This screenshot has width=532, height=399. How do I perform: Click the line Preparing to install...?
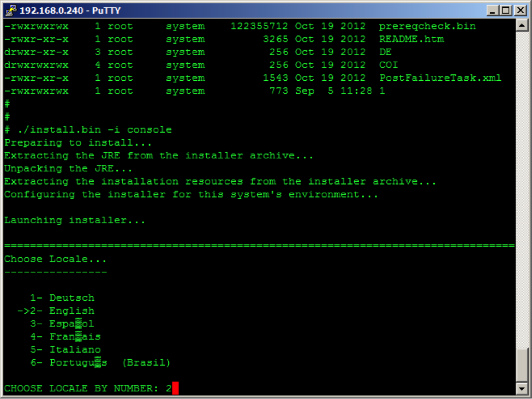pyautogui.click(x=77, y=143)
